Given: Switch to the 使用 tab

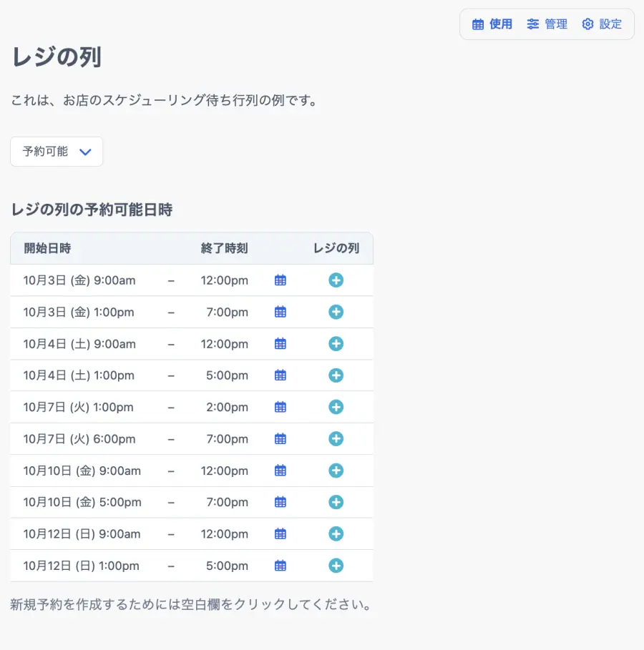Looking at the screenshot, I should (492, 24).
